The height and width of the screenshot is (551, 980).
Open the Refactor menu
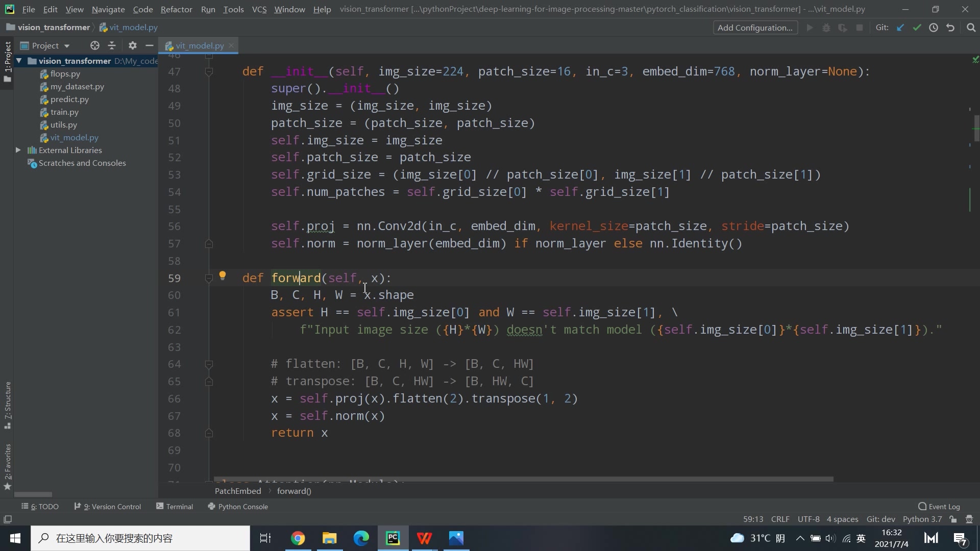tap(176, 9)
